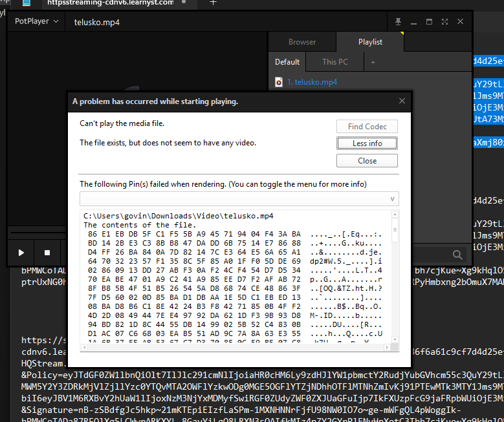The width and height of the screenshot is (504, 422).
Task: Click the Find Codec button
Action: [x=367, y=127]
